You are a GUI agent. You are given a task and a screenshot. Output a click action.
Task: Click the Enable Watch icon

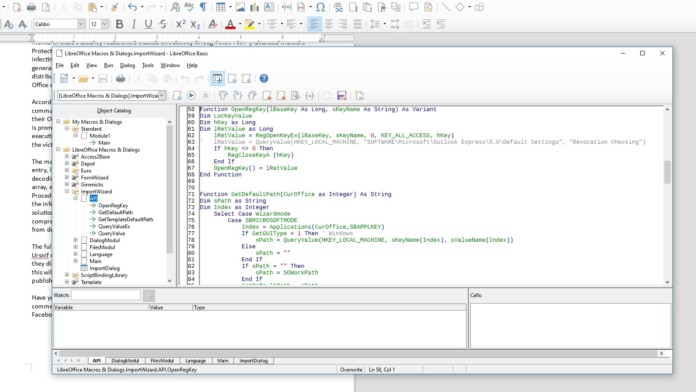(295, 95)
